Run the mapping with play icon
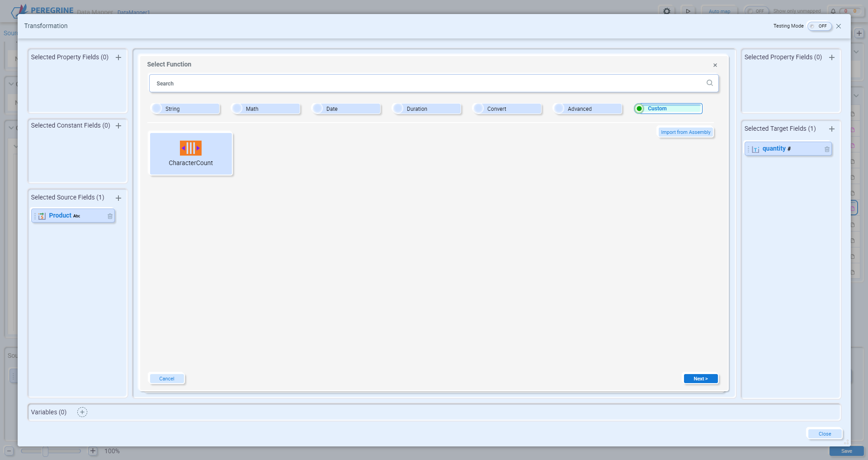The width and height of the screenshot is (868, 460). [688, 11]
